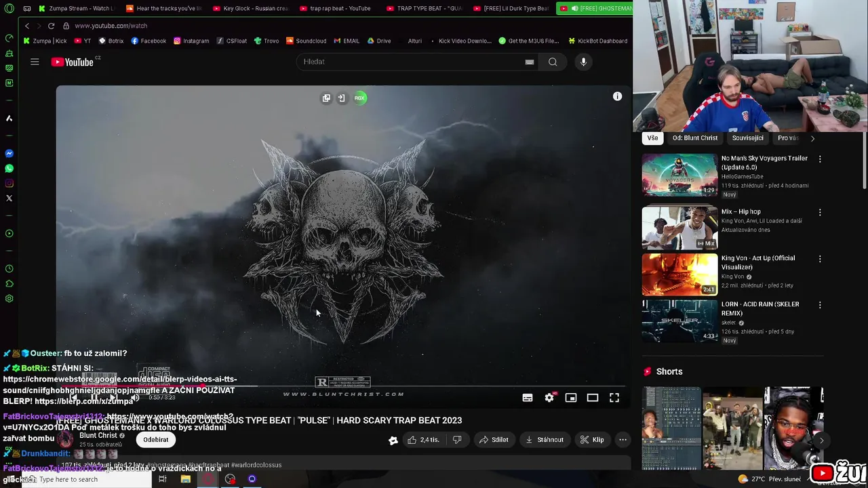Viewport: 868px width, 488px height.
Task: Show video info card icon
Action: click(617, 97)
